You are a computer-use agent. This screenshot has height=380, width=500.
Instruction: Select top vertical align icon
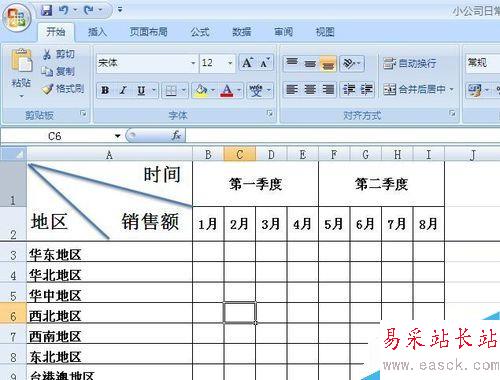[x=292, y=63]
